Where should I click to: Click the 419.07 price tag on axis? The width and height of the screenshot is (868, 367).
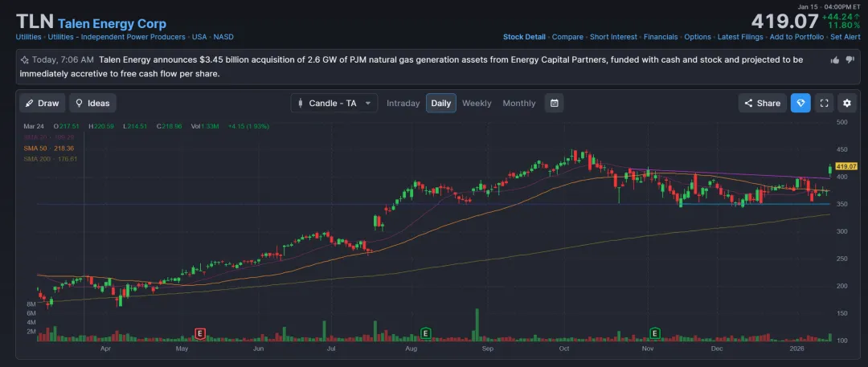tap(847, 166)
